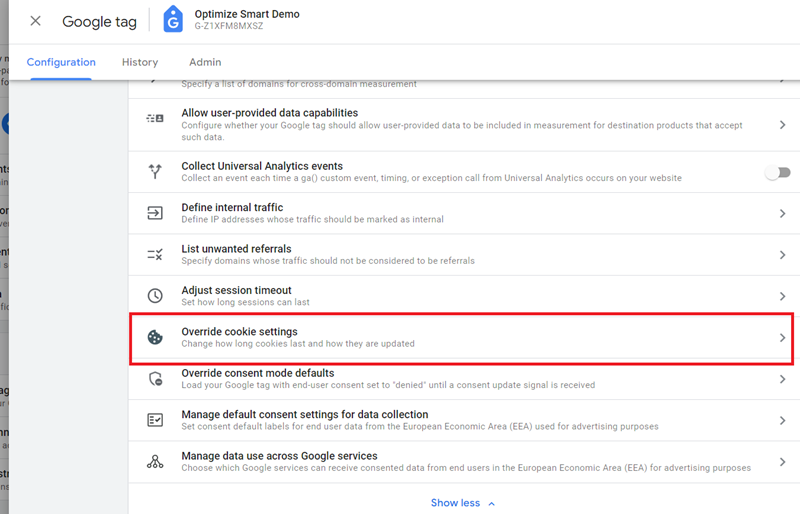This screenshot has width=800, height=514.
Task: Collapse settings with Show less
Action: [x=462, y=503]
